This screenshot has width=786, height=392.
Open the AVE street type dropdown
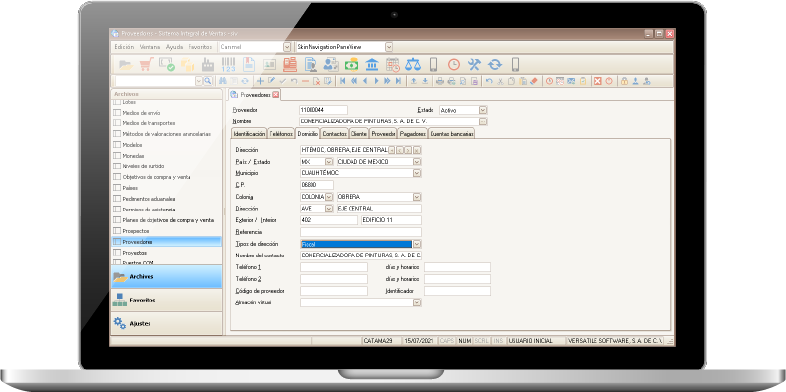pyautogui.click(x=329, y=209)
